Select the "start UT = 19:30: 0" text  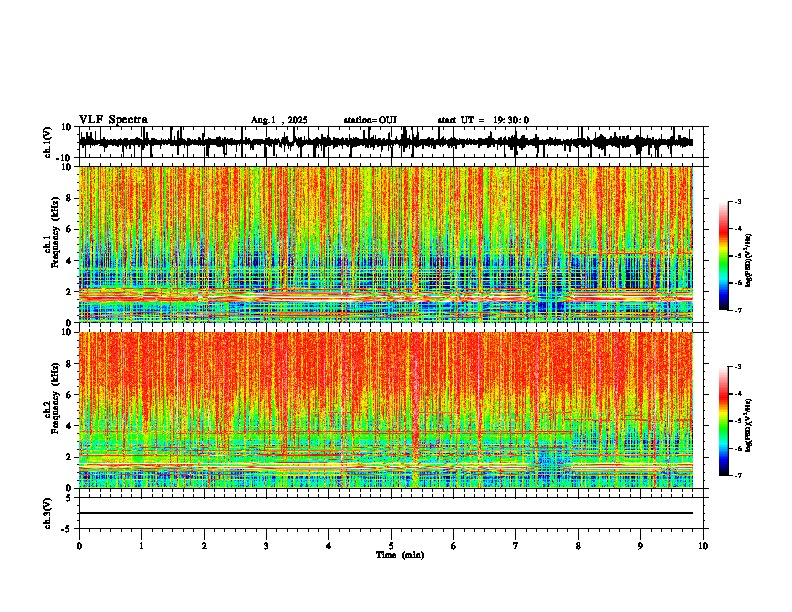(x=483, y=120)
